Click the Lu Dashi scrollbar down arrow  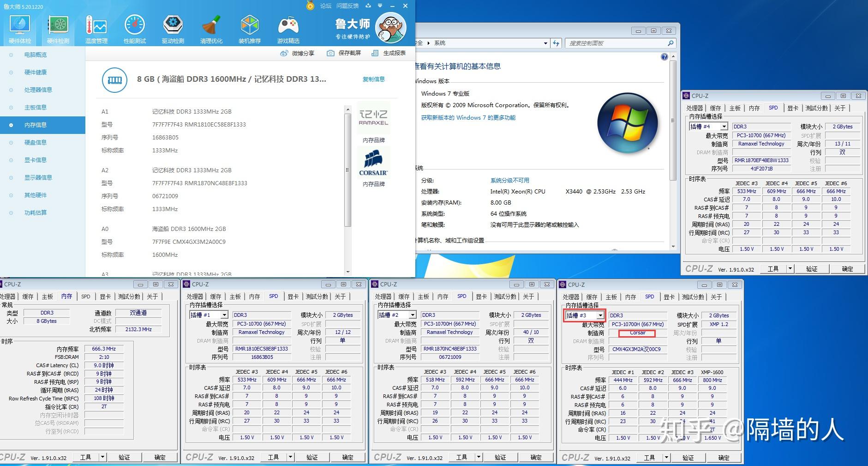(348, 272)
